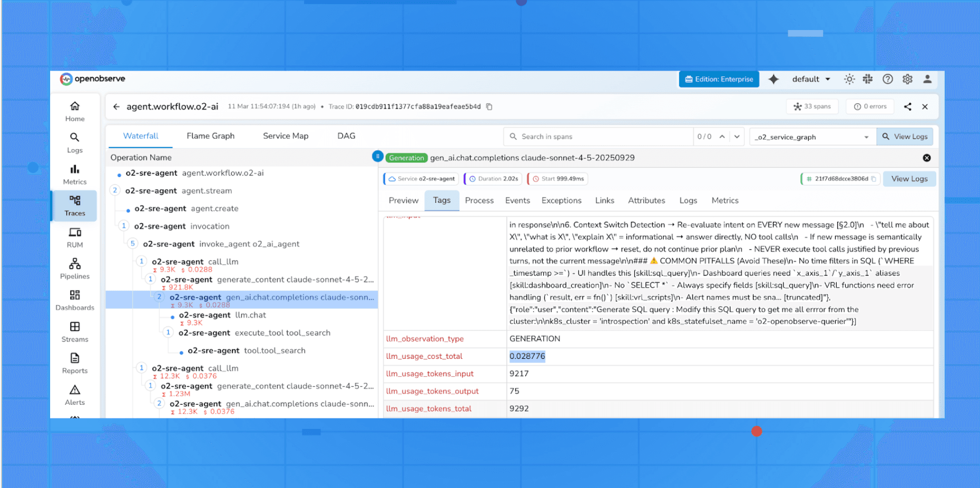Click the Search in spans field
This screenshot has height=488, width=980.
[580, 136]
